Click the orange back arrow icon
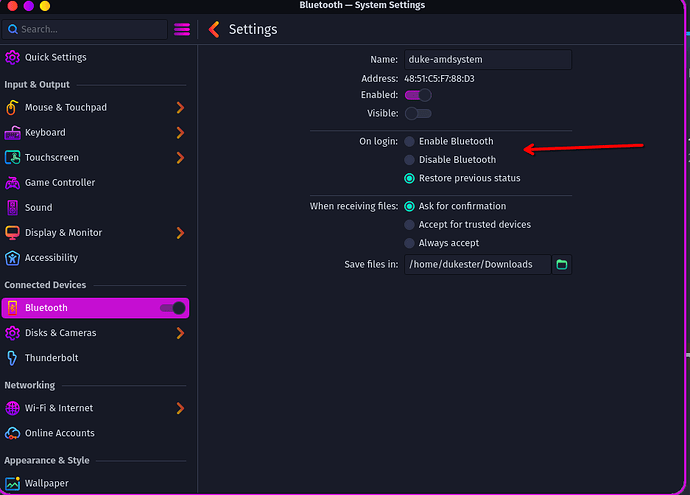Screen dimensions: 690x495 point(214,29)
